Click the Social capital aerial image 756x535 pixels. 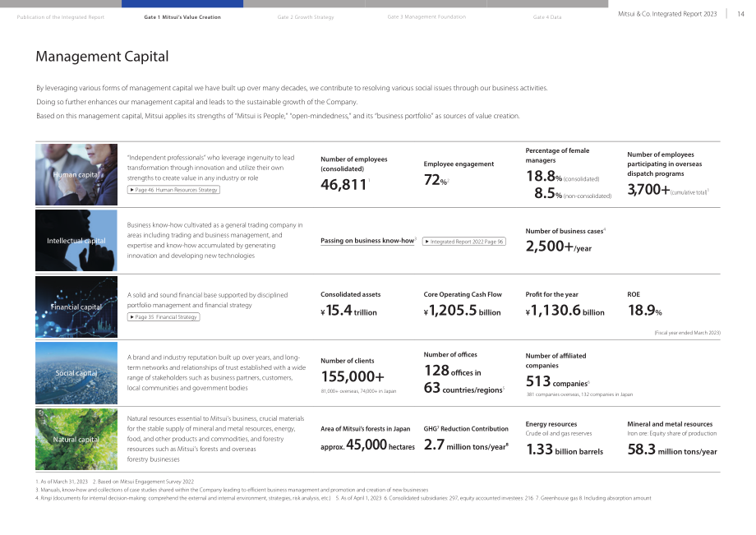tap(76, 373)
